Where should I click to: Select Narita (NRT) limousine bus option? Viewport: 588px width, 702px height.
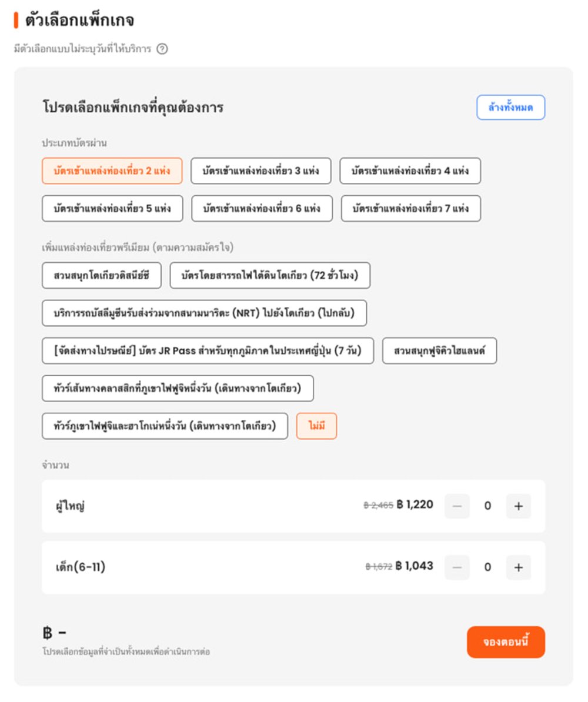click(204, 313)
